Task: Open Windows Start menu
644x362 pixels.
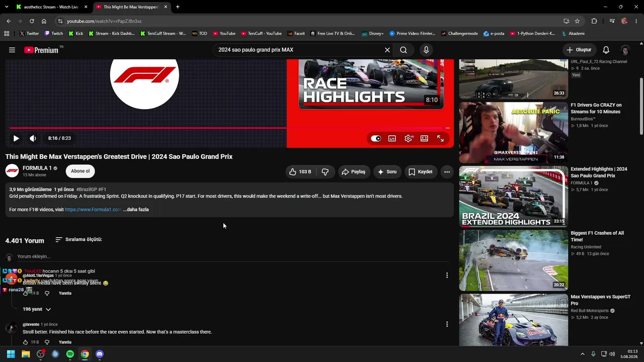Action: tap(11, 354)
